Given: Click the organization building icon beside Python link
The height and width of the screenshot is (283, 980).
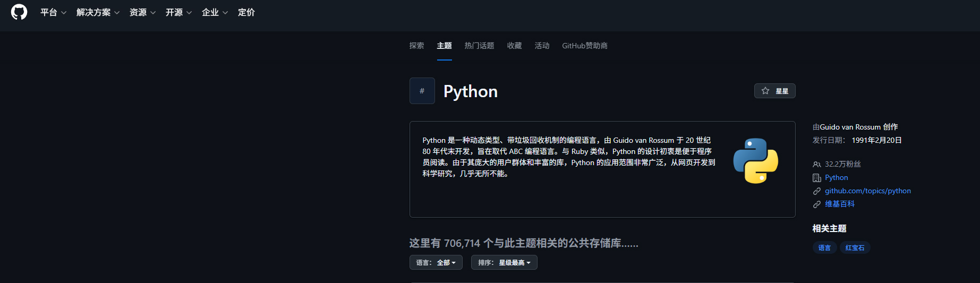Looking at the screenshot, I should click(817, 177).
